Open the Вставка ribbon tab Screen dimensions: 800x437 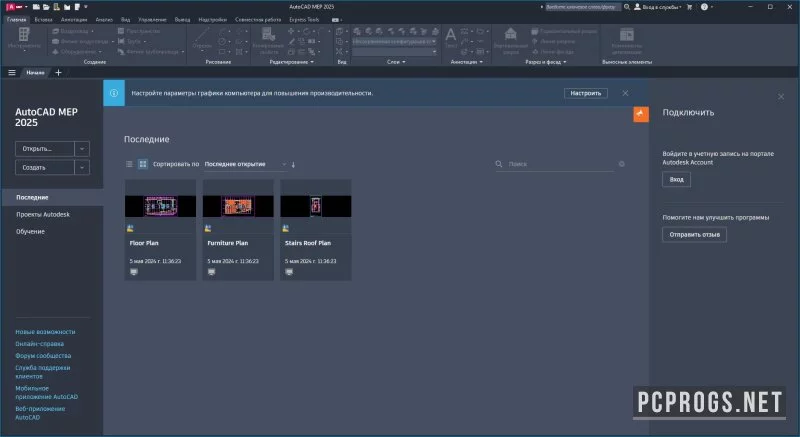pyautogui.click(x=43, y=19)
